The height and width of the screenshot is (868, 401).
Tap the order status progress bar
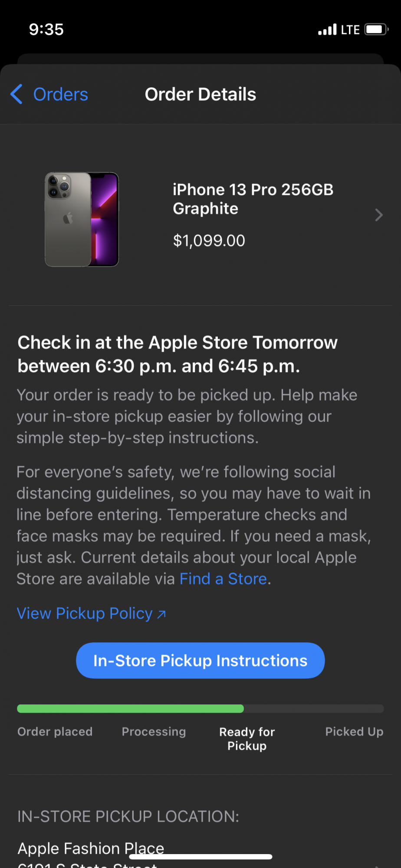[200, 709]
